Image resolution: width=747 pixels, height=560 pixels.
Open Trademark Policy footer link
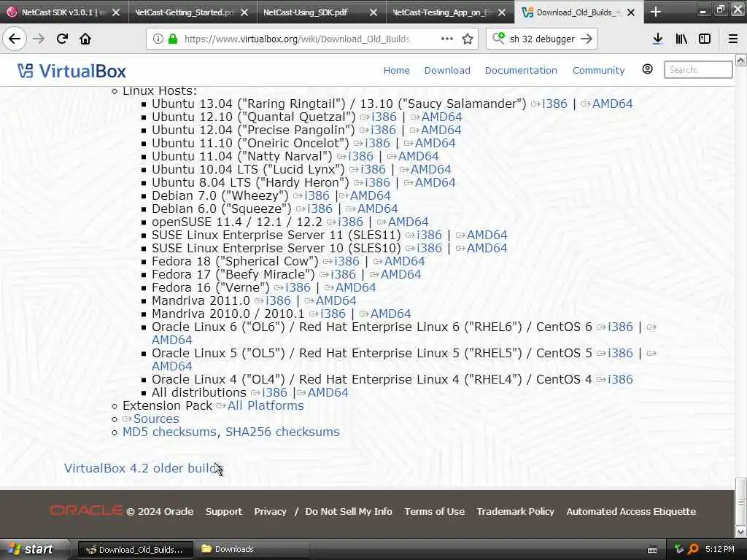pyautogui.click(x=516, y=511)
